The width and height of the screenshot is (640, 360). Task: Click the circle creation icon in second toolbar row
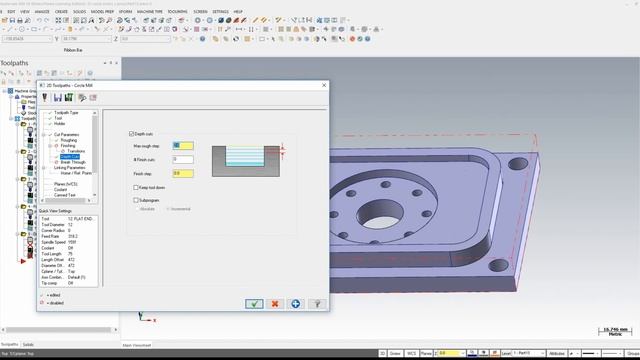(x=22, y=29)
